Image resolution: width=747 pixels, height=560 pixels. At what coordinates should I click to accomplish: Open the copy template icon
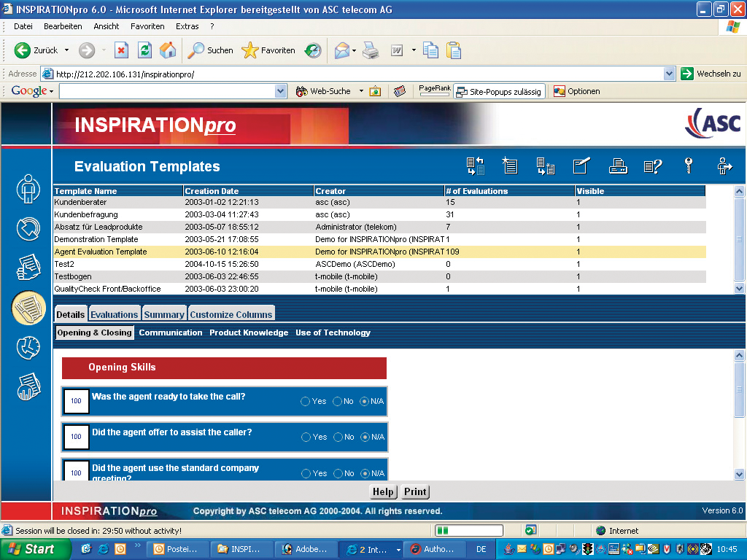[547, 166]
